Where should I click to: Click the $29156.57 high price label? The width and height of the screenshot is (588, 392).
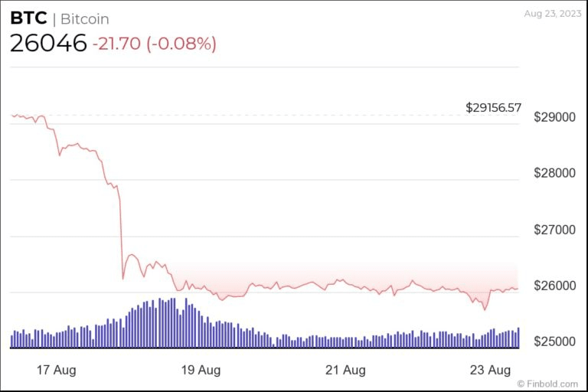(493, 108)
